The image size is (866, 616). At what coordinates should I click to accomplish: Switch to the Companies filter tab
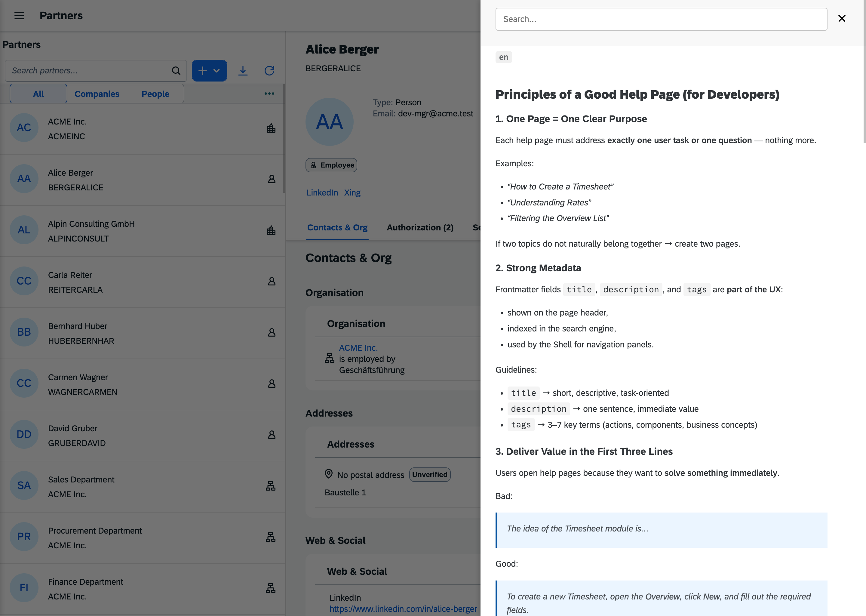coord(97,94)
